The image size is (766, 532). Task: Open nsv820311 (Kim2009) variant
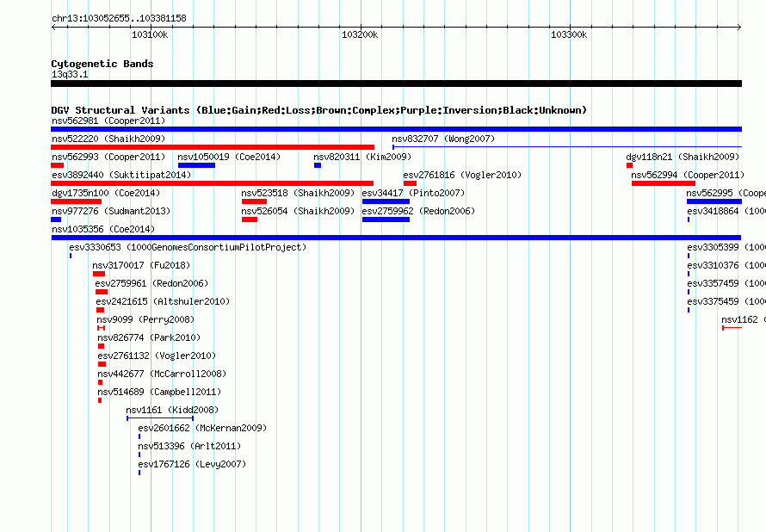(362, 157)
